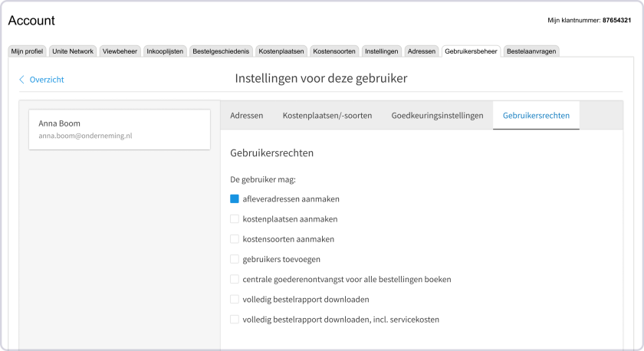This screenshot has width=644, height=351.
Task: Tick volledig bestelrapport downloaden checkbox
Action: (235, 300)
